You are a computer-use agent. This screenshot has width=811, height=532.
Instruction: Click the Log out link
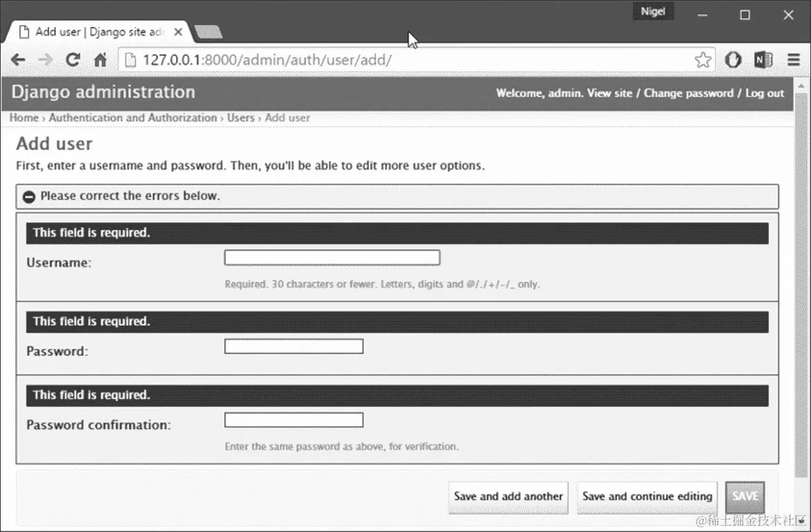pos(765,93)
